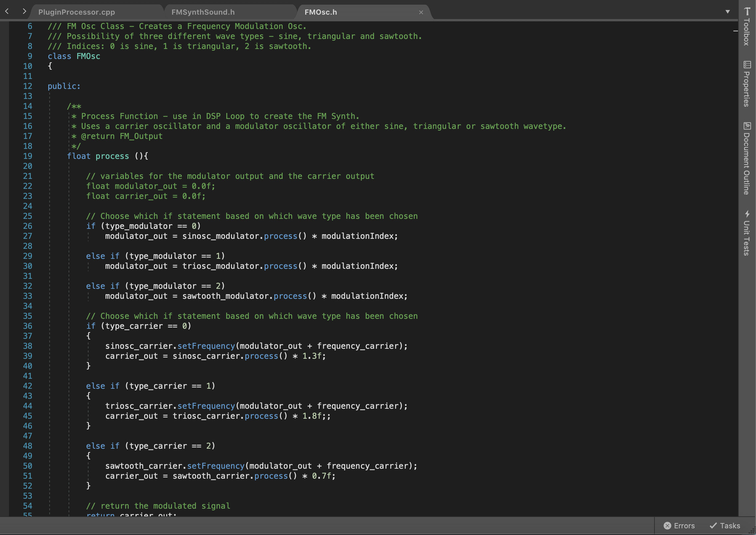Click 'float carrier_out = 0.0f;' line

146,196
